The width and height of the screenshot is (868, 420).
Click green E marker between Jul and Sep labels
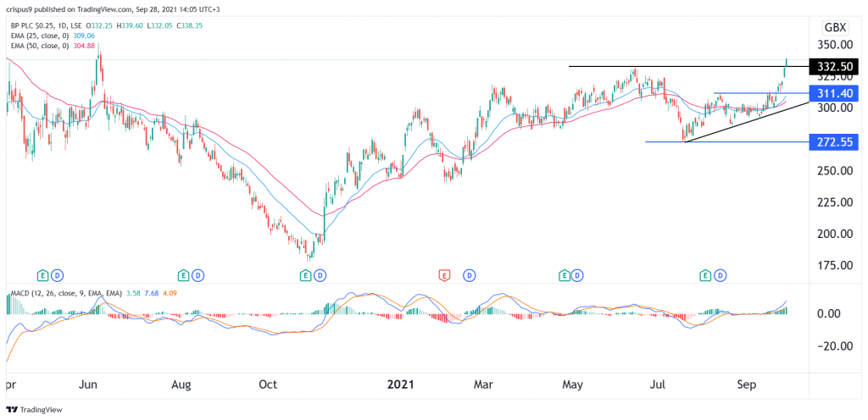705,274
